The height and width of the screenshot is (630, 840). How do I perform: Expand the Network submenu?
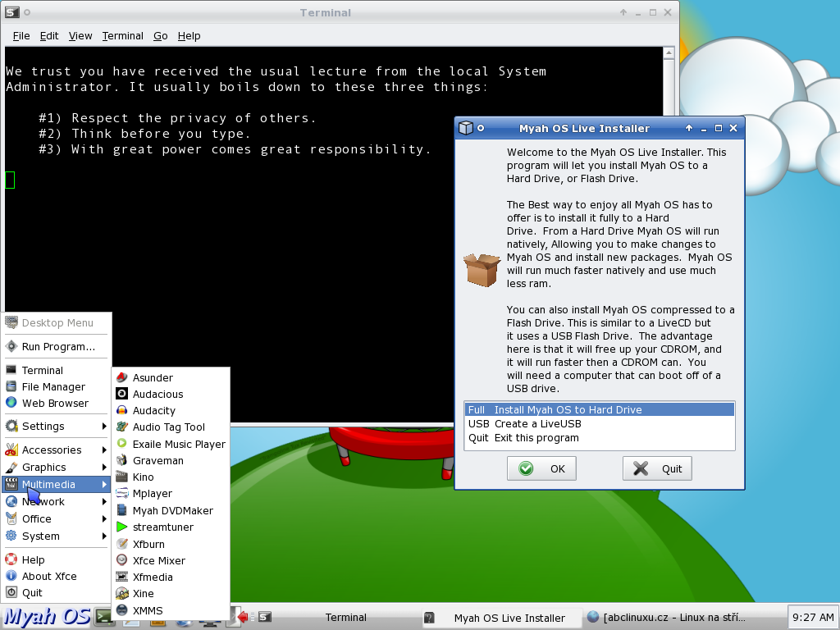[x=57, y=501]
